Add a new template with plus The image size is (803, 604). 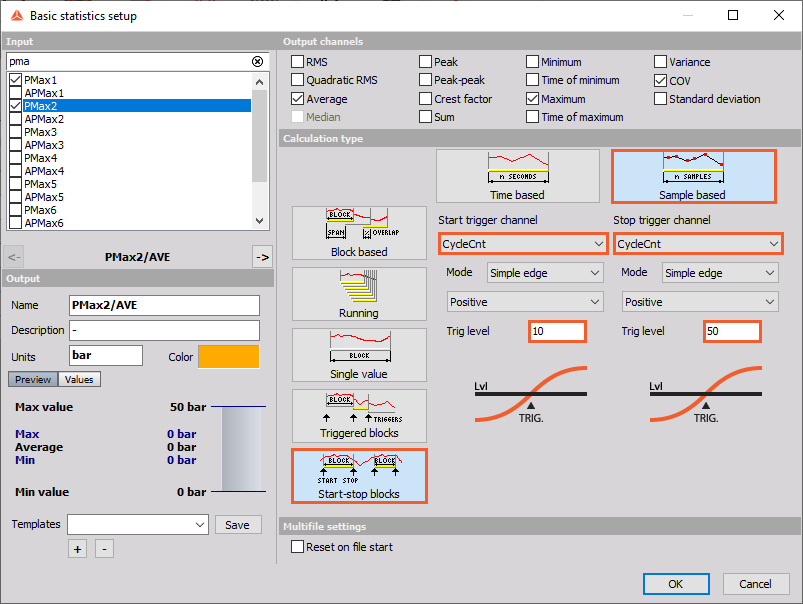pos(77,549)
